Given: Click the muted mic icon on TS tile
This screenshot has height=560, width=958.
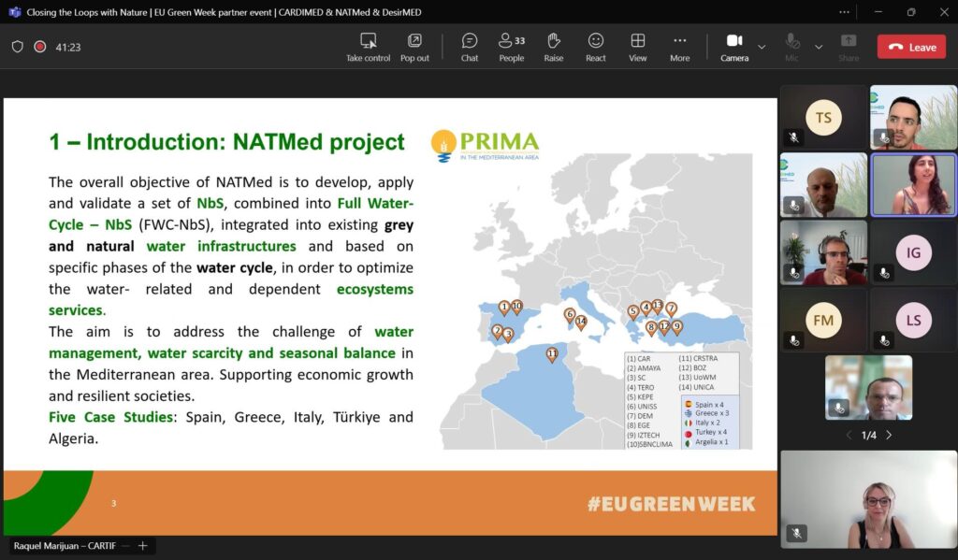Looking at the screenshot, I should pyautogui.click(x=793, y=137).
